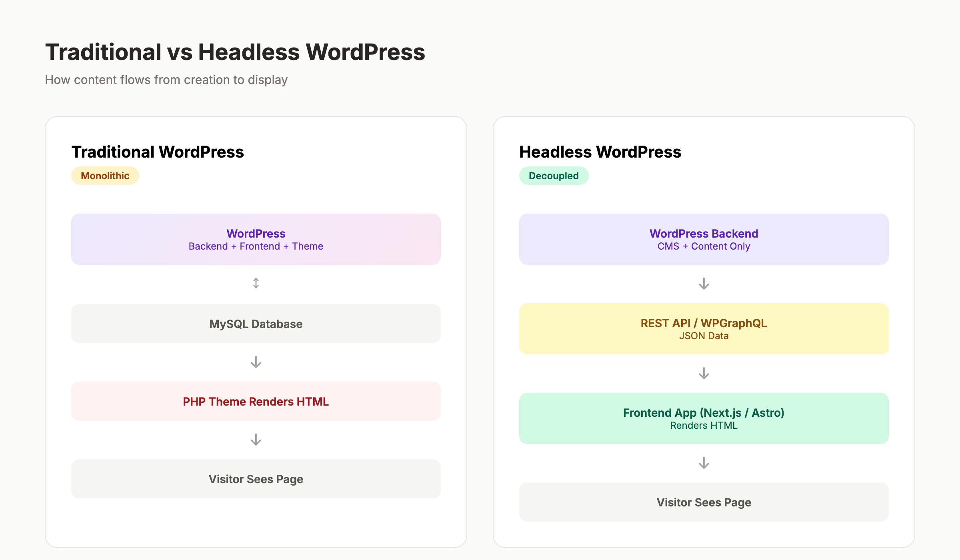
Task: Click the Visitor Sees Page box on left
Action: (x=256, y=479)
